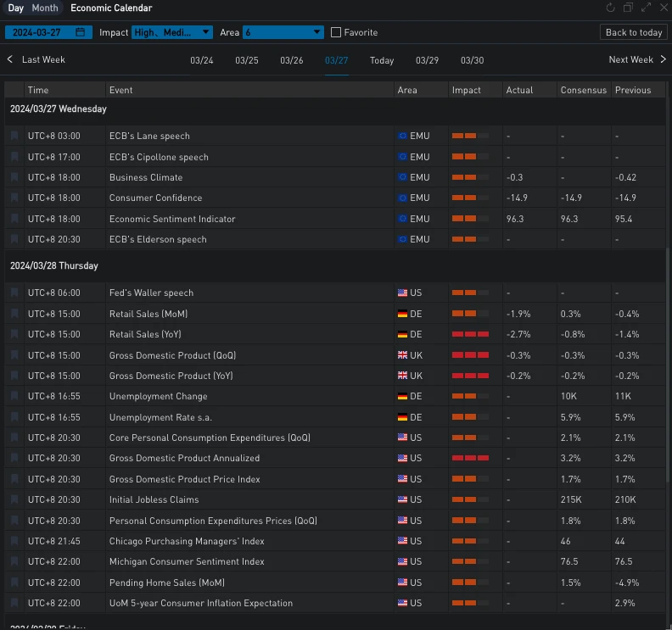Bookmark the Initial Jobless Claims event
This screenshot has width=672, height=630.
tap(14, 499)
